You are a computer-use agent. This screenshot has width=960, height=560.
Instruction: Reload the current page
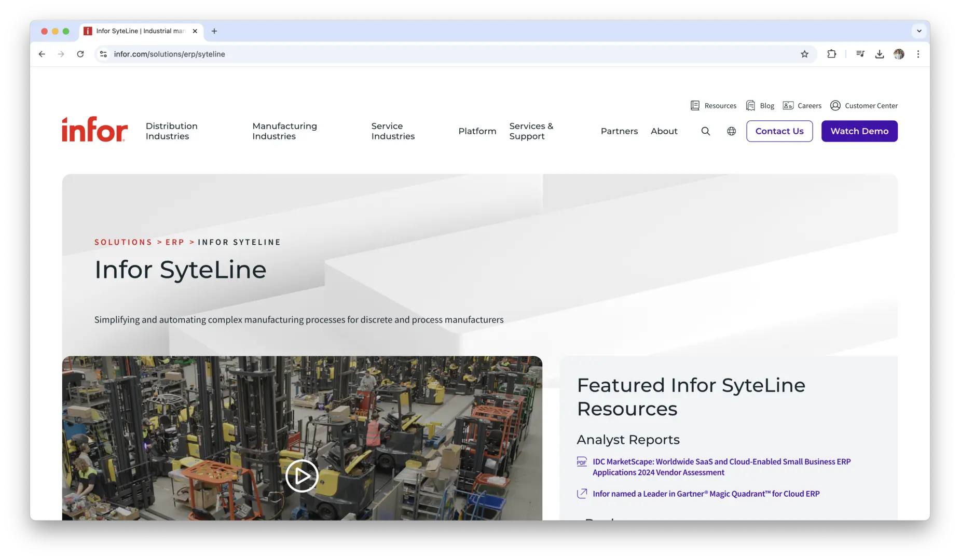click(80, 54)
